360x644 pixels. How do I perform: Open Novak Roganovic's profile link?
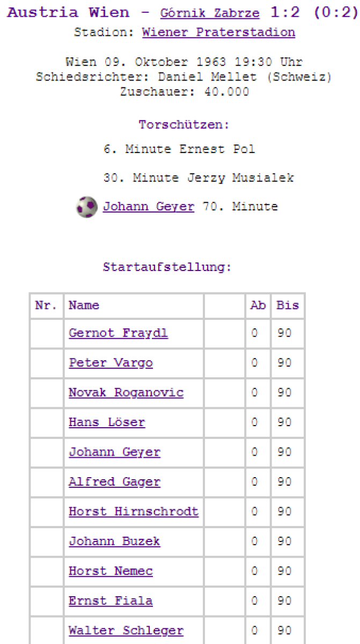pyautogui.click(x=126, y=393)
